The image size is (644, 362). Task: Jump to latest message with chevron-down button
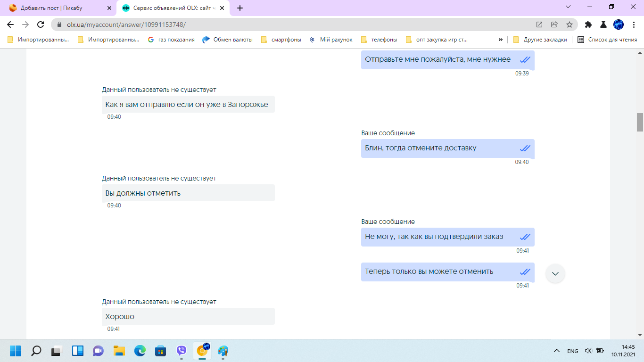click(x=555, y=273)
